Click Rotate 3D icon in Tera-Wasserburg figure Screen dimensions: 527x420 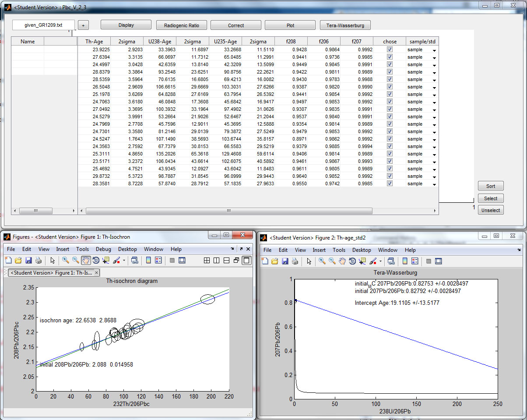[x=353, y=261]
